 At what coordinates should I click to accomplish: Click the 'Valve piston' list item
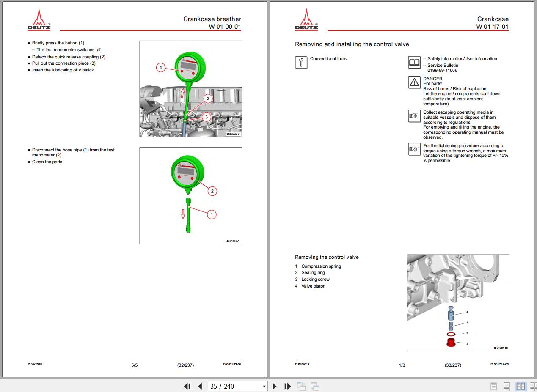point(314,286)
